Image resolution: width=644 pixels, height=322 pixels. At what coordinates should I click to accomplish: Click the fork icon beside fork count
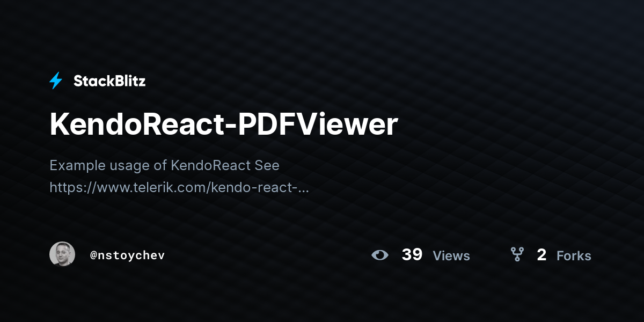click(517, 254)
